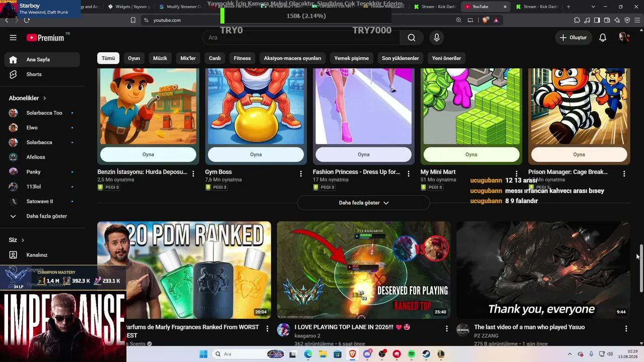
Task: Open the YouTube guide hamburger menu
Action: (x=13, y=38)
